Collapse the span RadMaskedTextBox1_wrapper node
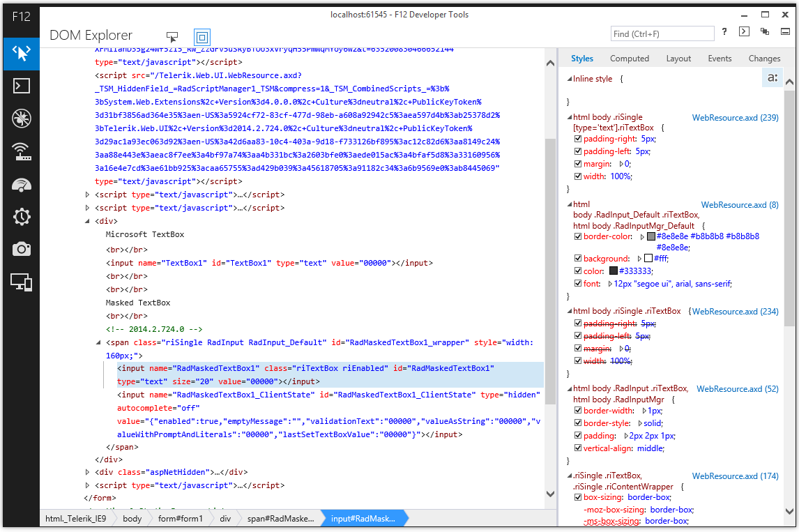This screenshot has height=532, width=799. click(x=98, y=342)
